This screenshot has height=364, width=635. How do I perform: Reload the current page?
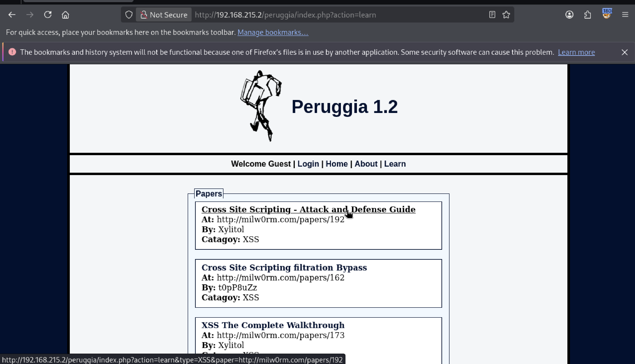point(47,15)
